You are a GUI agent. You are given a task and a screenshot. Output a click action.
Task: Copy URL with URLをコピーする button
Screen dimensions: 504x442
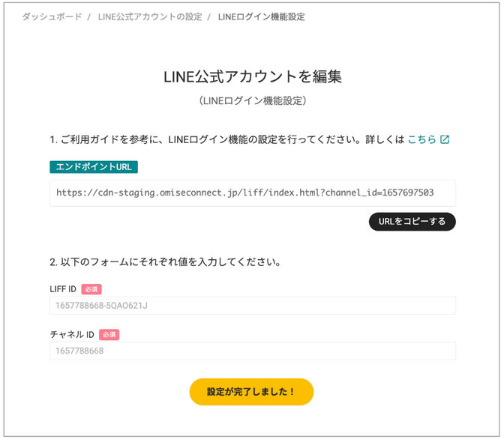412,222
